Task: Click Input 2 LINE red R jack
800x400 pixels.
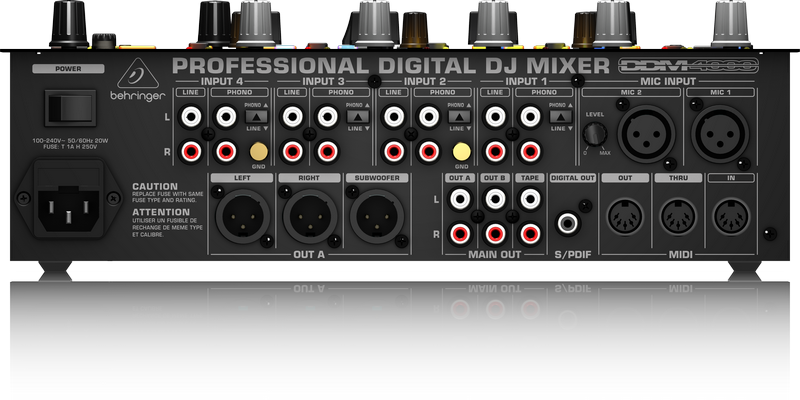Action: pos(393,152)
